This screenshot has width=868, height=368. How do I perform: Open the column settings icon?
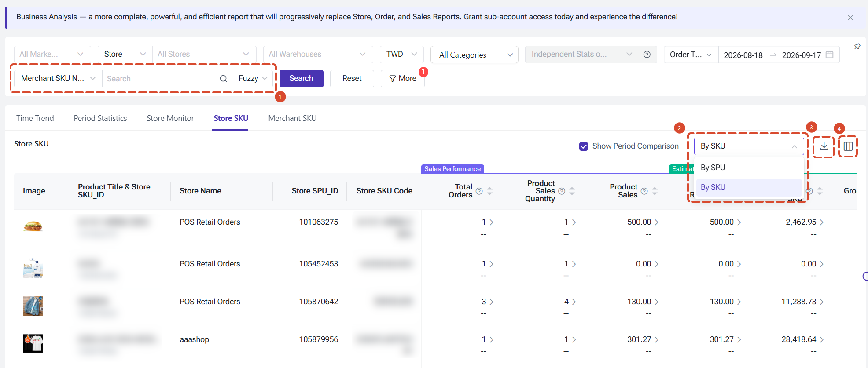click(x=848, y=146)
